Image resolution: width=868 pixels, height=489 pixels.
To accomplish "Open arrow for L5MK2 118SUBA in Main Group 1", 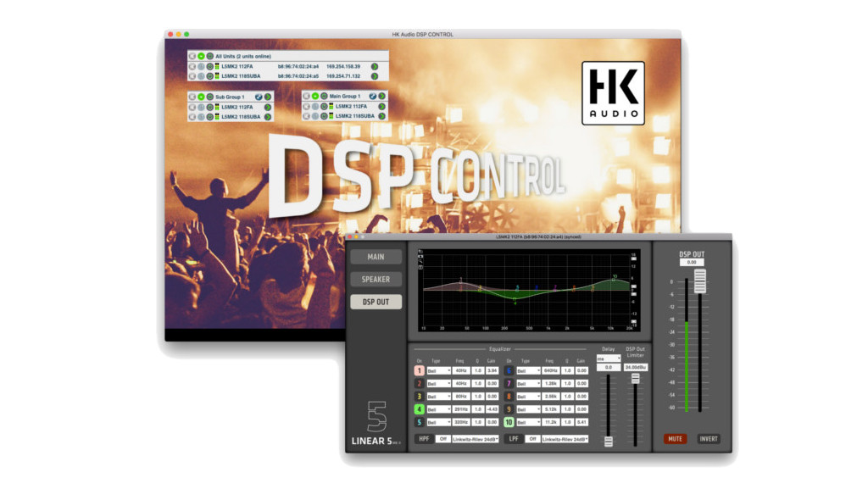I will (382, 116).
